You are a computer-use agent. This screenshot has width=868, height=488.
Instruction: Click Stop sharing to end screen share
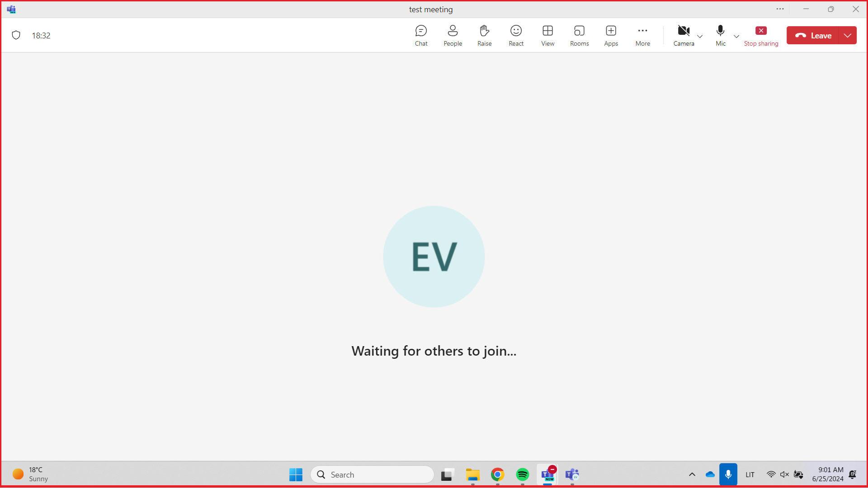(761, 35)
